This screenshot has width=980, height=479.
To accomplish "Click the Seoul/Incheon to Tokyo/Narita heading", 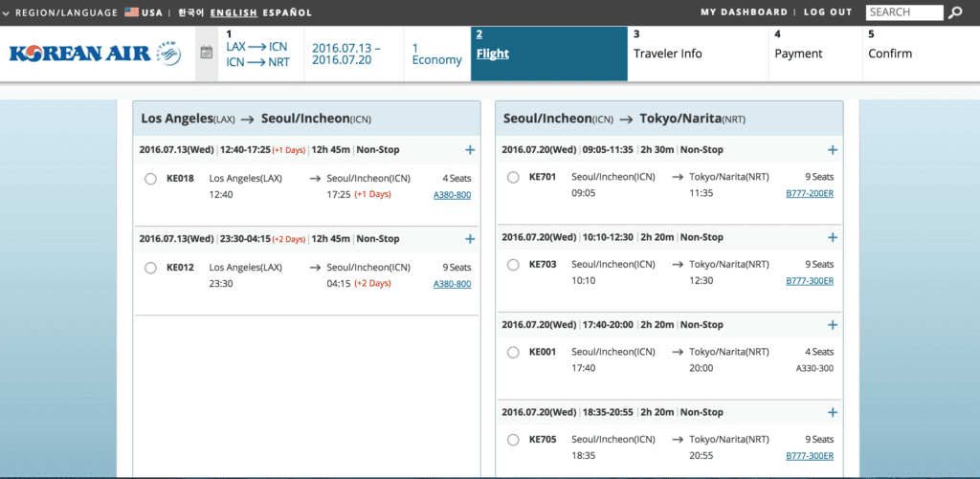I will 624,119.
